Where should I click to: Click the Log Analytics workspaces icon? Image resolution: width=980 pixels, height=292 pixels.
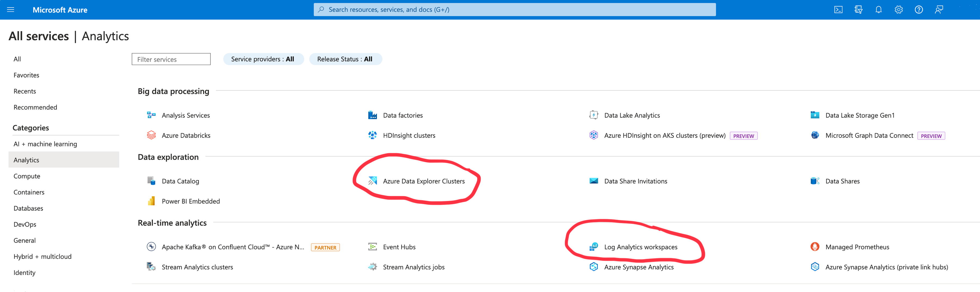pyautogui.click(x=593, y=246)
